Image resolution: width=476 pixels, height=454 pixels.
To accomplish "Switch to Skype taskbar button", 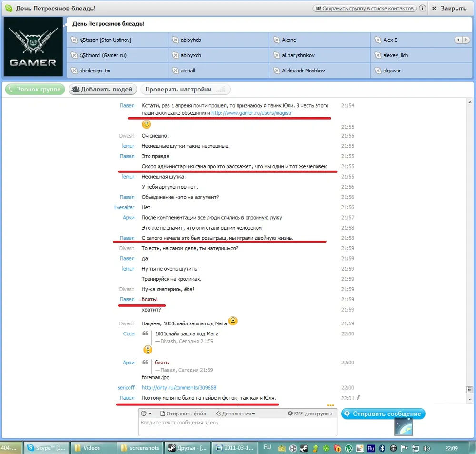I will [47, 448].
